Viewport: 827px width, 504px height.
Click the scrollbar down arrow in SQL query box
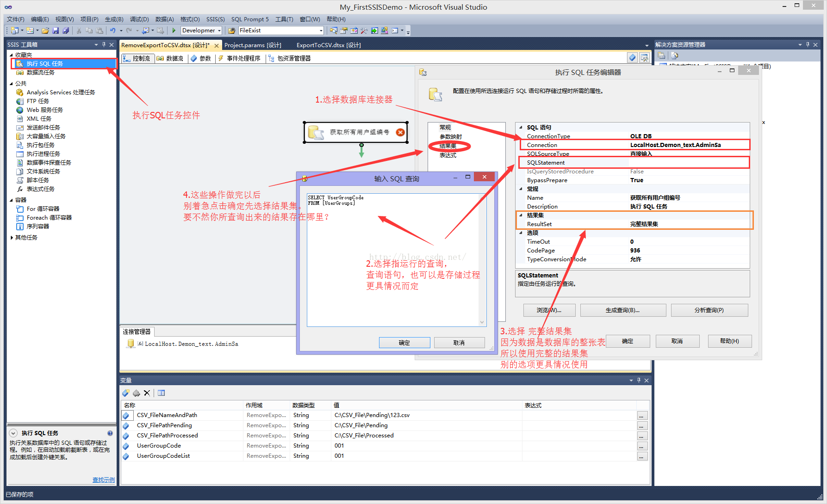point(482,322)
